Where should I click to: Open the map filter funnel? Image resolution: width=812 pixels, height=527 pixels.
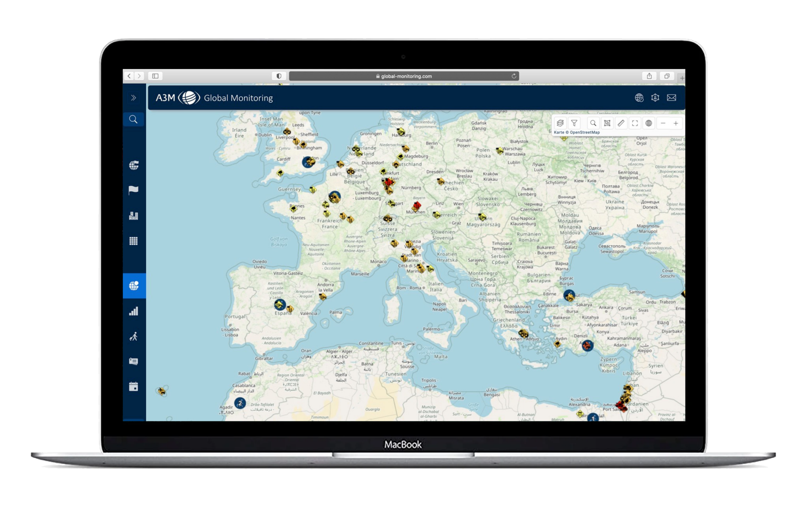click(574, 123)
